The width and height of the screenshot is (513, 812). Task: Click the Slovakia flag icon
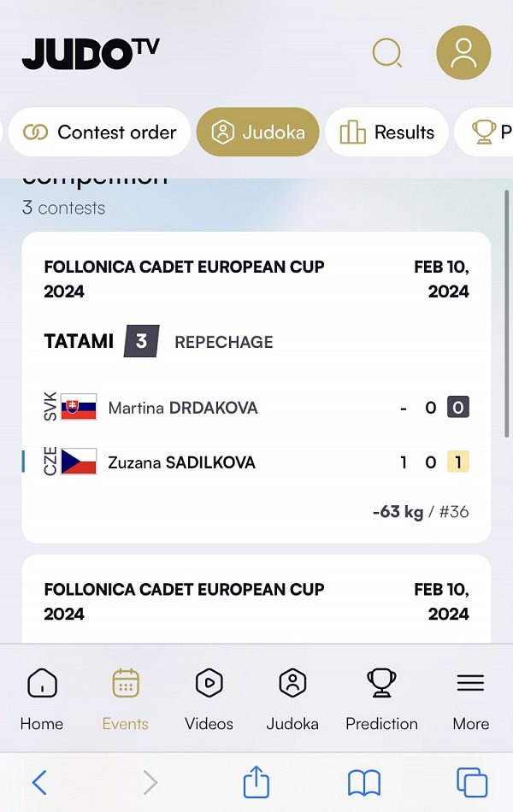click(79, 408)
